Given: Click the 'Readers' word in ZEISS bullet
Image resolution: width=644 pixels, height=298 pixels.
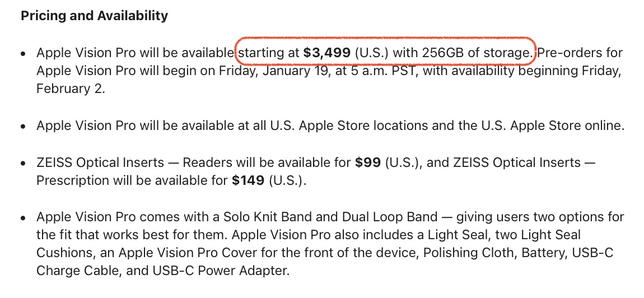Looking at the screenshot, I should tap(208, 163).
